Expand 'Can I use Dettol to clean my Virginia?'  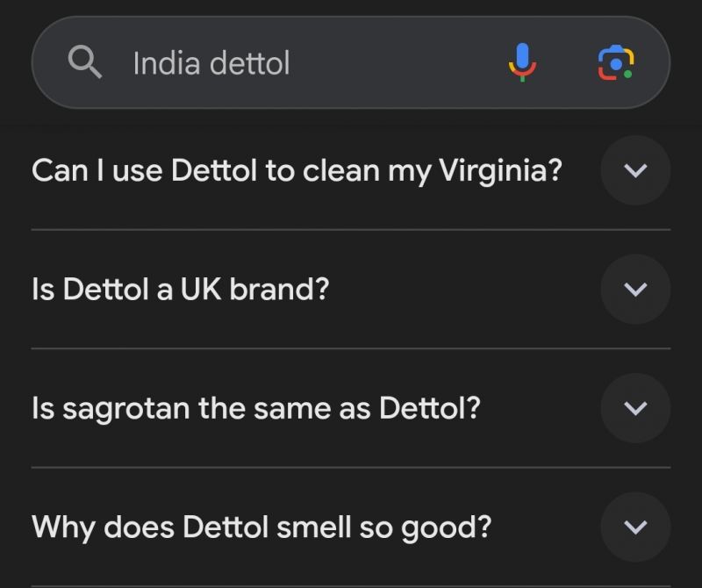(x=351, y=170)
